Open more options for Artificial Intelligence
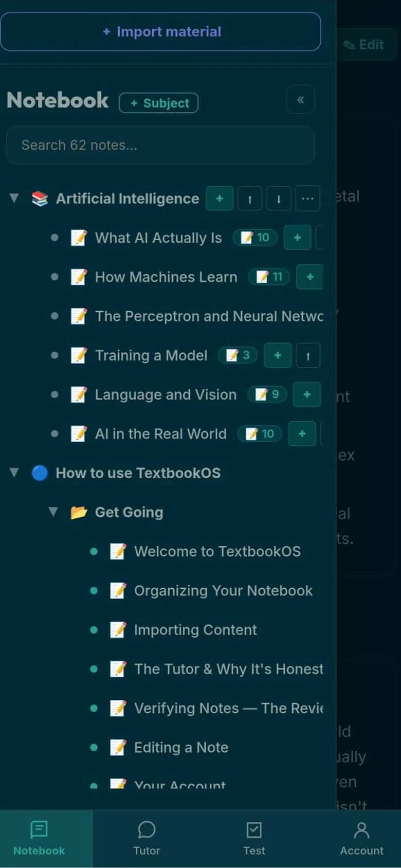This screenshot has height=868, width=401. [307, 198]
